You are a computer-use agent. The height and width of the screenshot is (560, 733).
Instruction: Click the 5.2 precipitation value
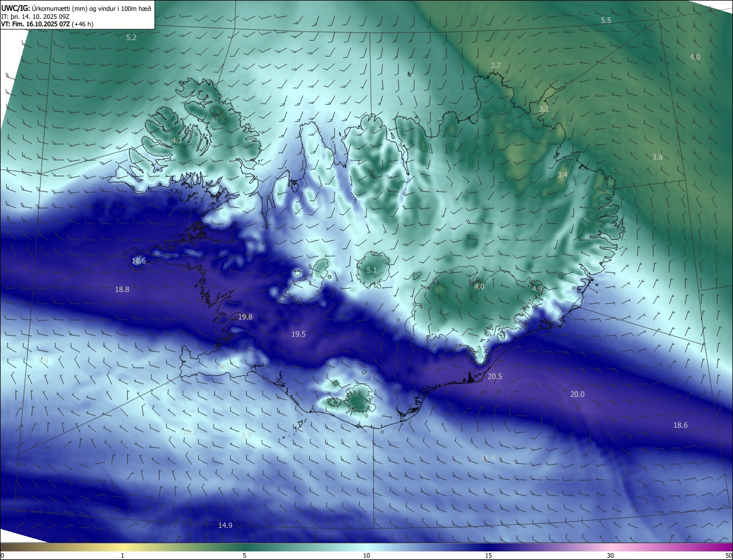pyautogui.click(x=131, y=37)
